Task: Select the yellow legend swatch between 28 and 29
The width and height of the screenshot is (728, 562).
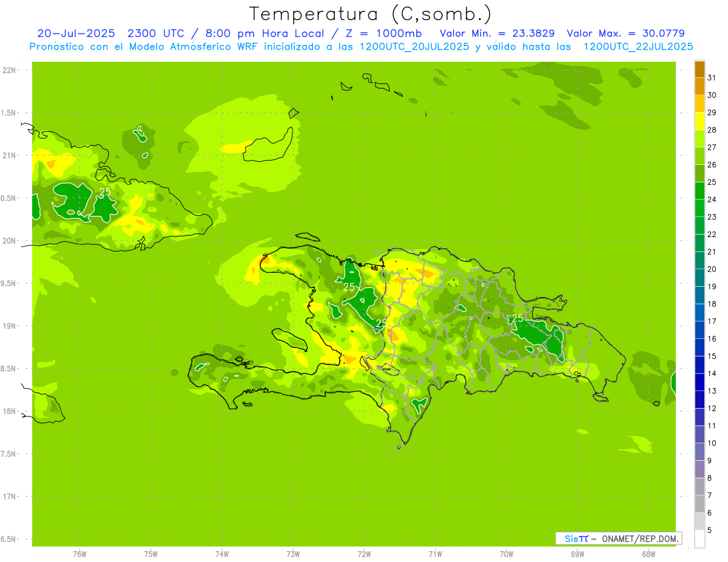Action: tap(699, 121)
